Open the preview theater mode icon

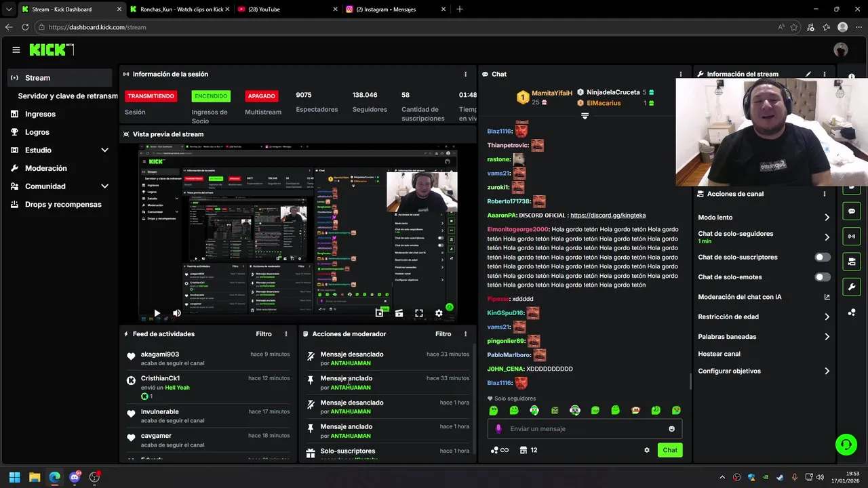399,313
